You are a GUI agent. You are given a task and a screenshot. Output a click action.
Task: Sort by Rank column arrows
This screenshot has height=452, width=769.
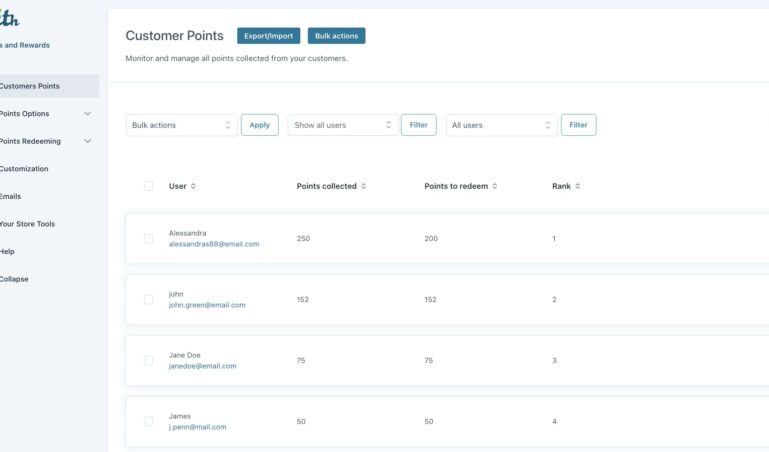pos(578,186)
